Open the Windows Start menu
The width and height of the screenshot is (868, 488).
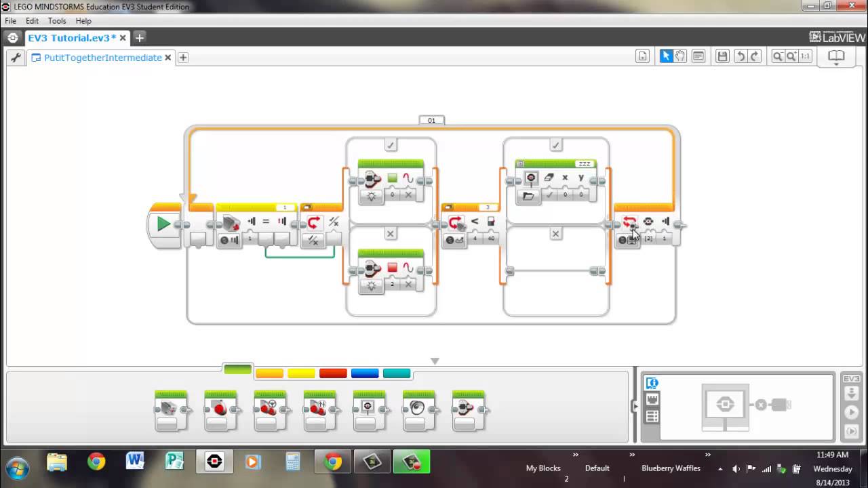(x=18, y=468)
